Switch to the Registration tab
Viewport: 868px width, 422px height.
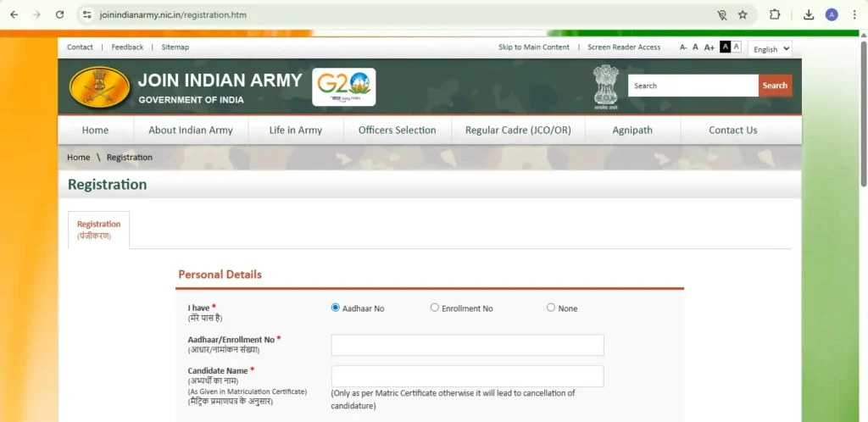pyautogui.click(x=98, y=229)
